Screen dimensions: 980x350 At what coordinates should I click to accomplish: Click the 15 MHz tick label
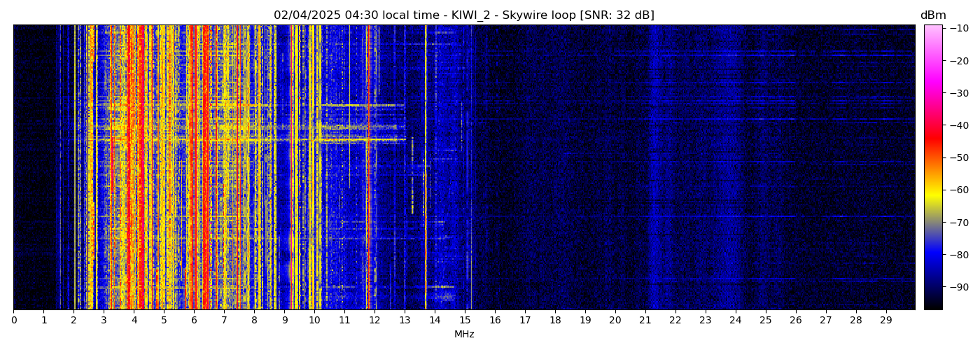coord(465,321)
